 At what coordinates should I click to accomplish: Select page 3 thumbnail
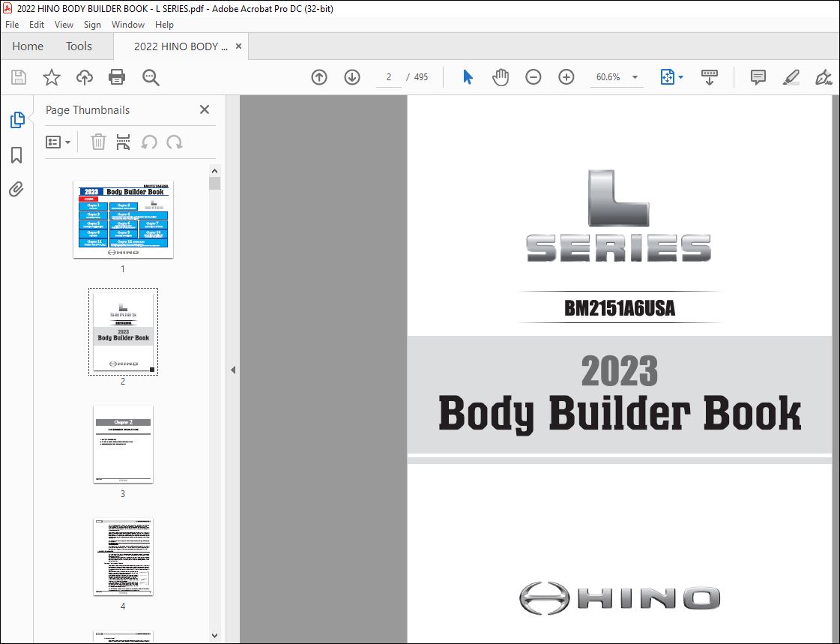click(123, 444)
